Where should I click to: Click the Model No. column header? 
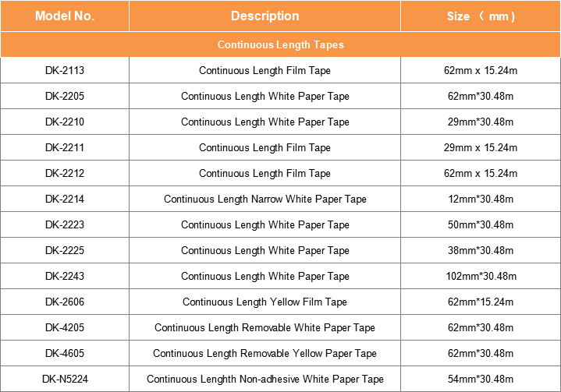[x=65, y=16]
